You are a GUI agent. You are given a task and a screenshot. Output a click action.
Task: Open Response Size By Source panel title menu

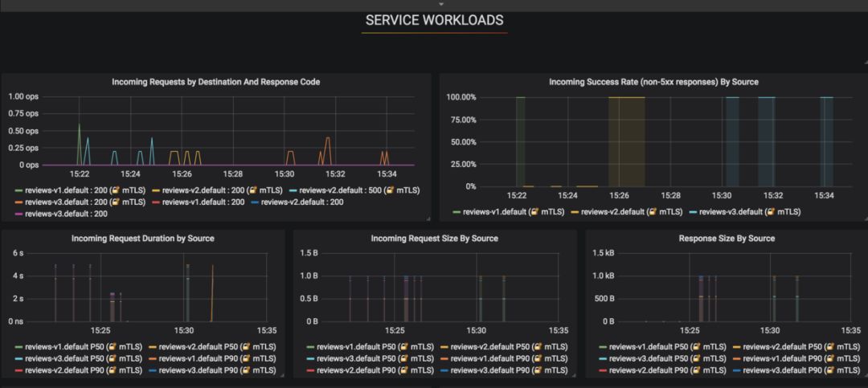click(x=727, y=239)
